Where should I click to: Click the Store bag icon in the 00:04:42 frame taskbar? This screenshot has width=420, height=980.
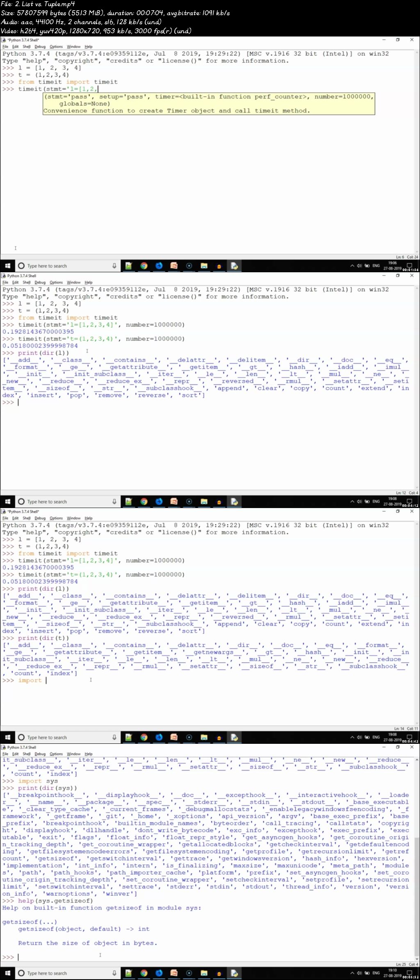pyautogui.click(x=219, y=737)
